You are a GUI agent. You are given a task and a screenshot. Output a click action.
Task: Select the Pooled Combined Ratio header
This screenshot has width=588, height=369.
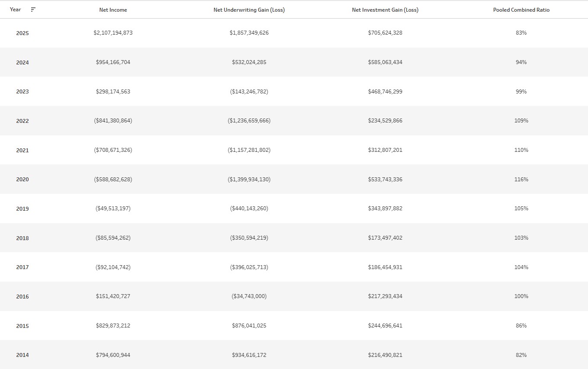coord(521,10)
